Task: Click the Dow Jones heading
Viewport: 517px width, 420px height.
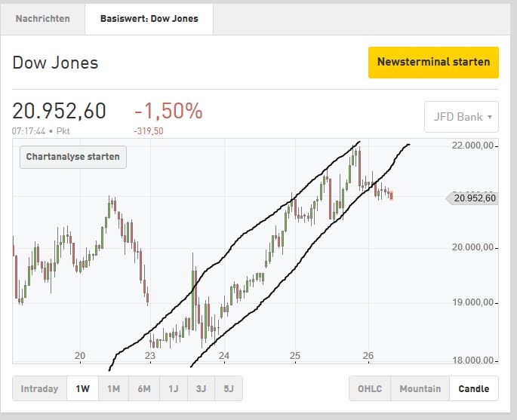Action: coord(55,63)
